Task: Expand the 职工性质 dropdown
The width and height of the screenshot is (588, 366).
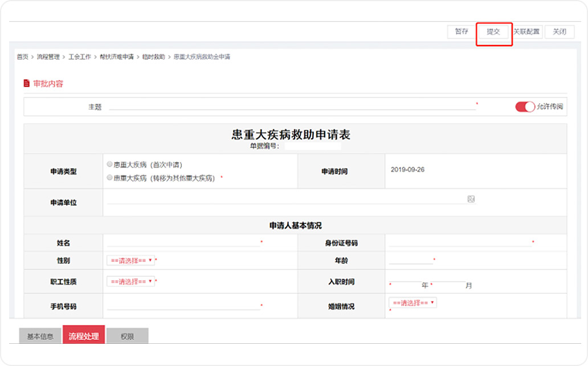Action: click(x=130, y=282)
